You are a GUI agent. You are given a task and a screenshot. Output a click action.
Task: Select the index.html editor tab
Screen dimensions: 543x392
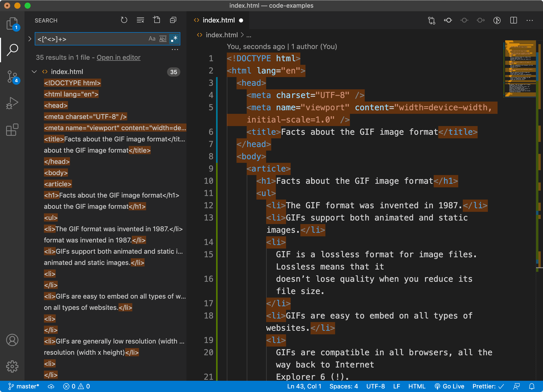[x=218, y=20]
